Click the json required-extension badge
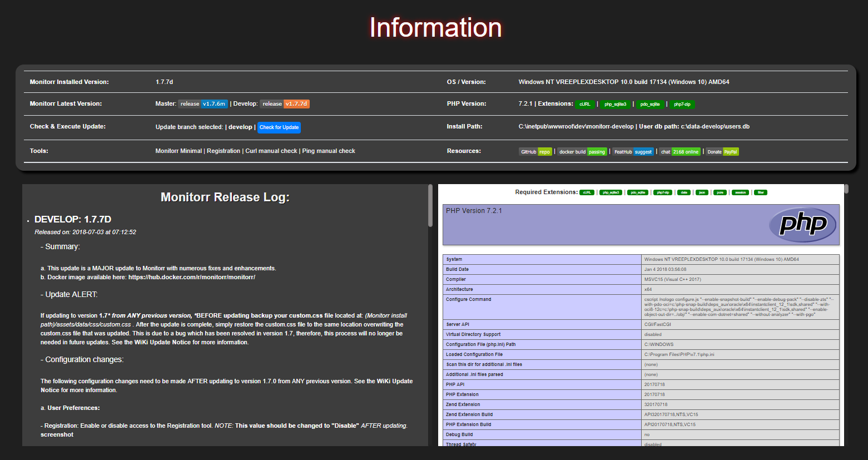 coord(701,192)
